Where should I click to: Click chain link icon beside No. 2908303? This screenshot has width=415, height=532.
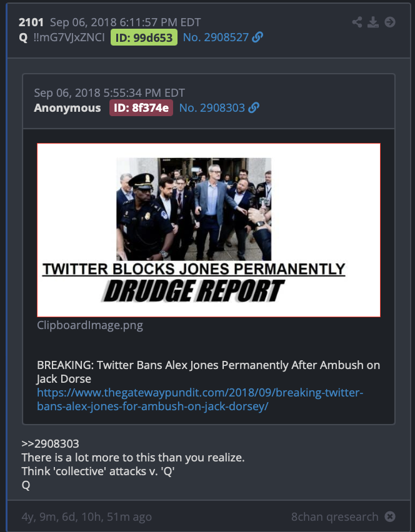254,107
